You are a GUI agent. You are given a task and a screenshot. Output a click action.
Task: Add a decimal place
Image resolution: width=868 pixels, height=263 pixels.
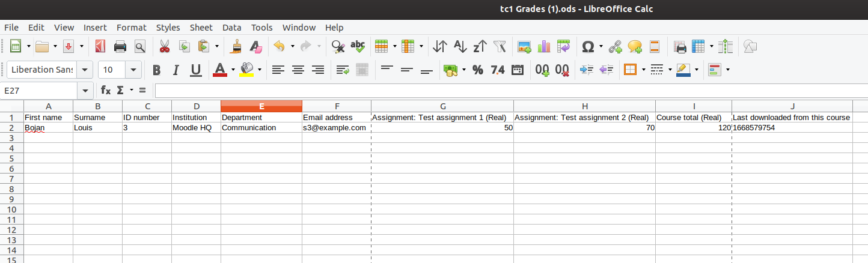coord(542,70)
